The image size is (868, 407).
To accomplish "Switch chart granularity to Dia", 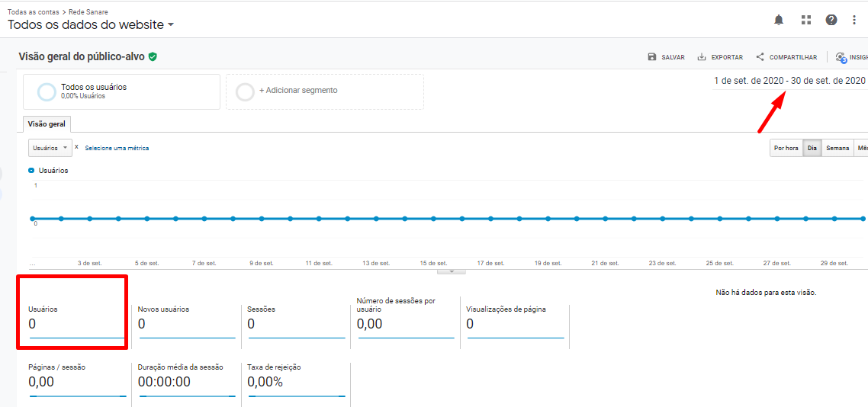I will click(x=812, y=148).
